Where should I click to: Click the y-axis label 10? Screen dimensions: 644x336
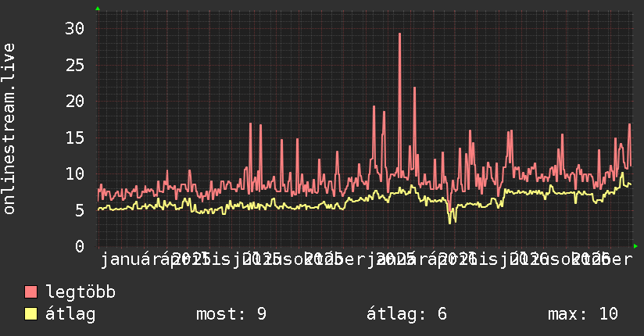pos(75,173)
